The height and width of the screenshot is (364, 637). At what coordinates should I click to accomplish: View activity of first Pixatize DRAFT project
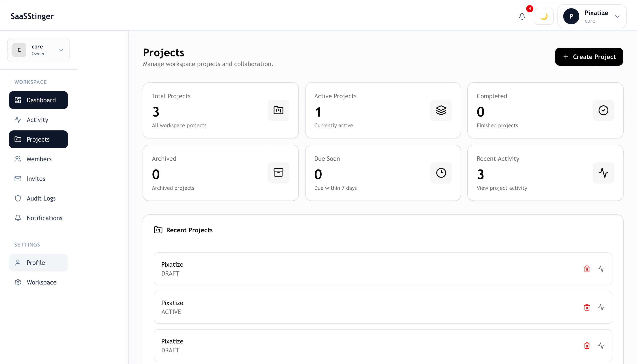(x=601, y=269)
